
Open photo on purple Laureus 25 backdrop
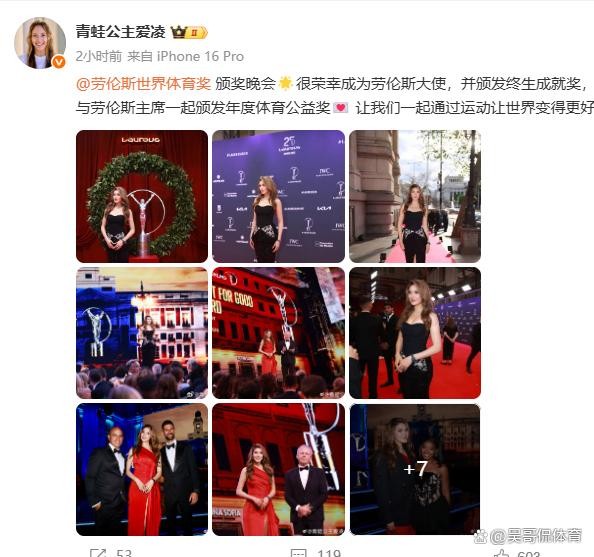pyautogui.click(x=278, y=196)
